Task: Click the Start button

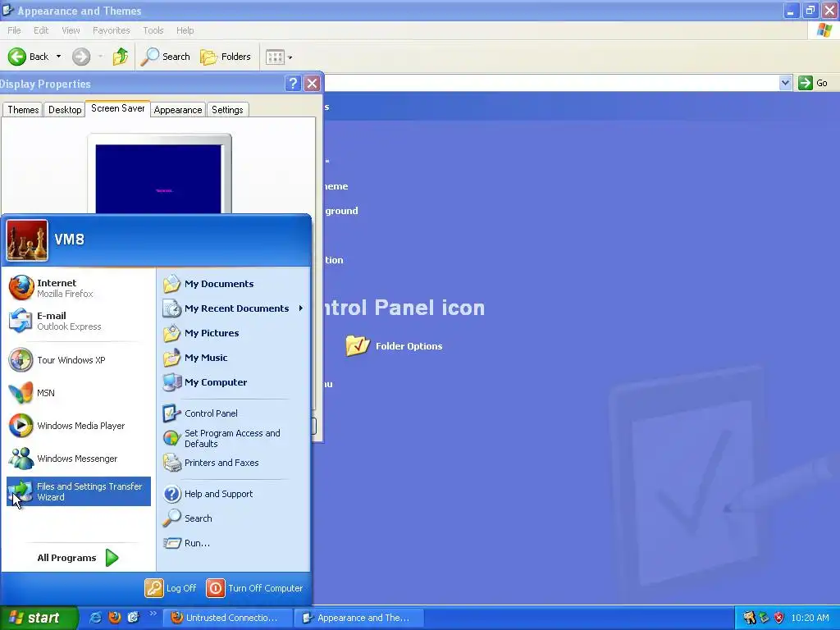Action: (39, 618)
